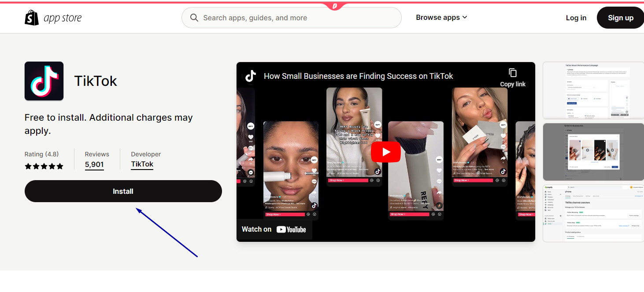This screenshot has width=644, height=292.
Task: Open the TikTok for Business Ads screenshot thumbnail
Action: click(593, 152)
